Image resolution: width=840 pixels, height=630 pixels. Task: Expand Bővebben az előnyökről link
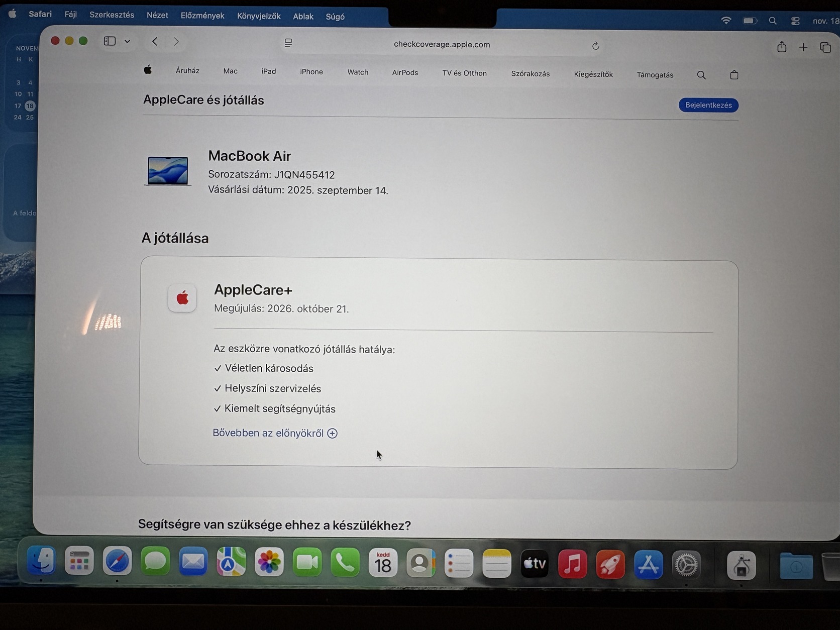click(x=275, y=433)
